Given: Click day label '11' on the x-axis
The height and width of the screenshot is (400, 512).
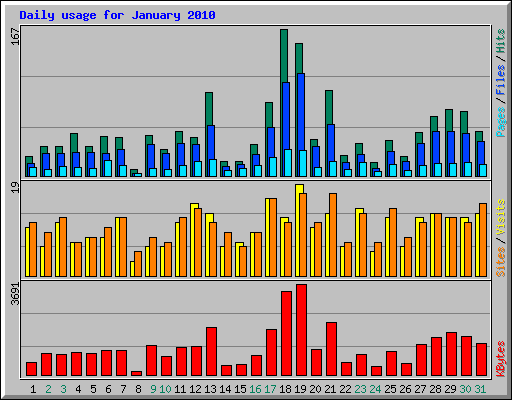Looking at the screenshot, I should (x=180, y=389).
